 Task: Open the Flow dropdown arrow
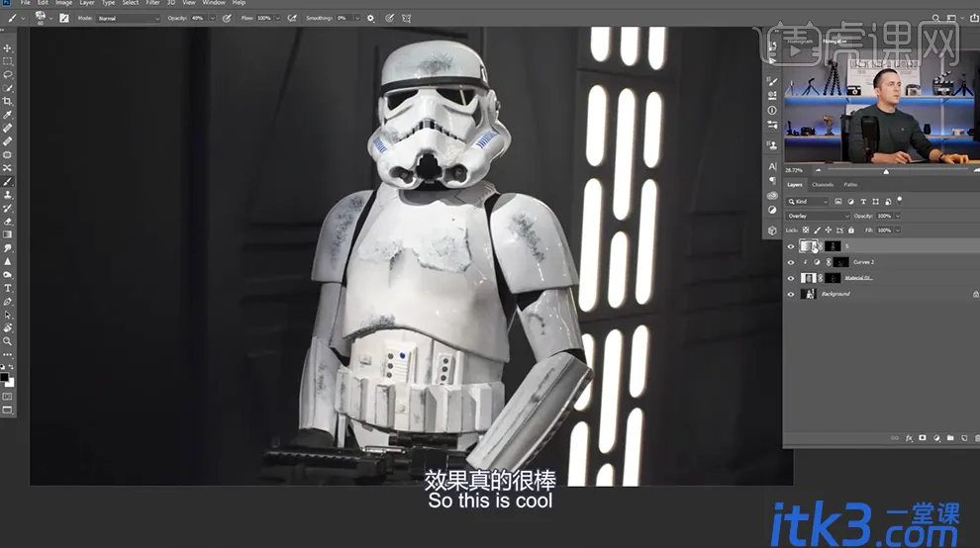(x=277, y=18)
